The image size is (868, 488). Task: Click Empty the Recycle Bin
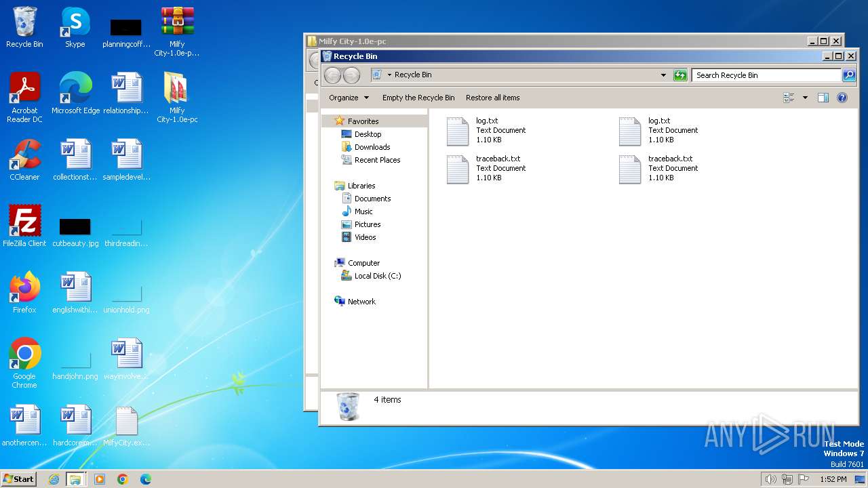[418, 98]
